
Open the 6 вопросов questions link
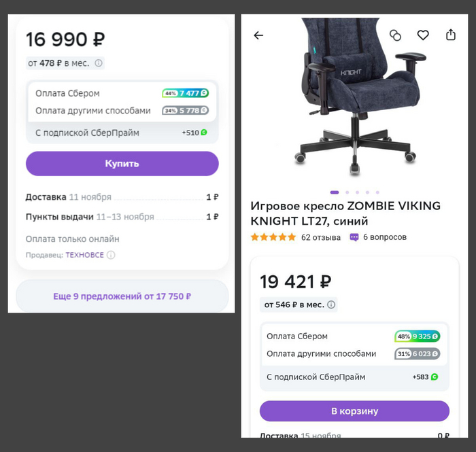click(x=385, y=237)
